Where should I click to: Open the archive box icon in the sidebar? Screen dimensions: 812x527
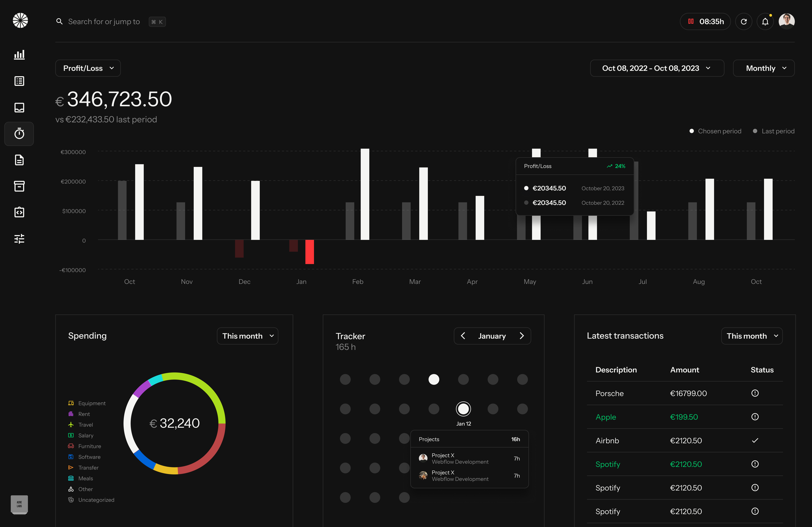(19, 186)
